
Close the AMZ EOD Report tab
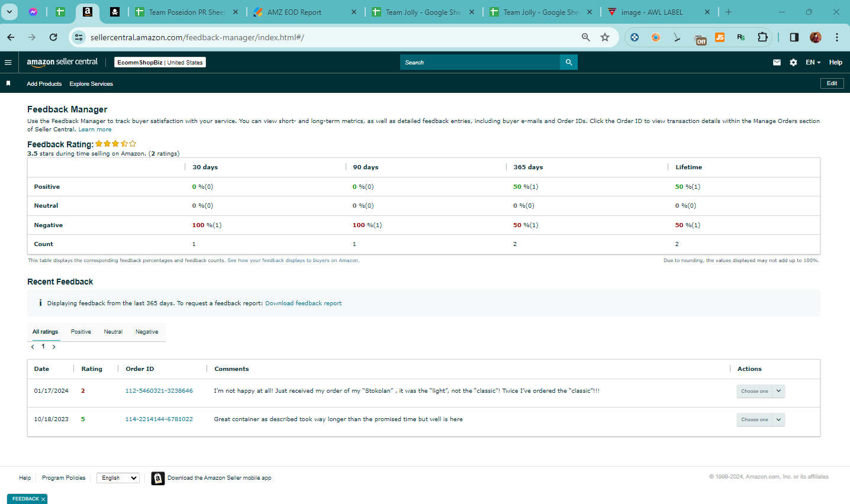point(354,12)
